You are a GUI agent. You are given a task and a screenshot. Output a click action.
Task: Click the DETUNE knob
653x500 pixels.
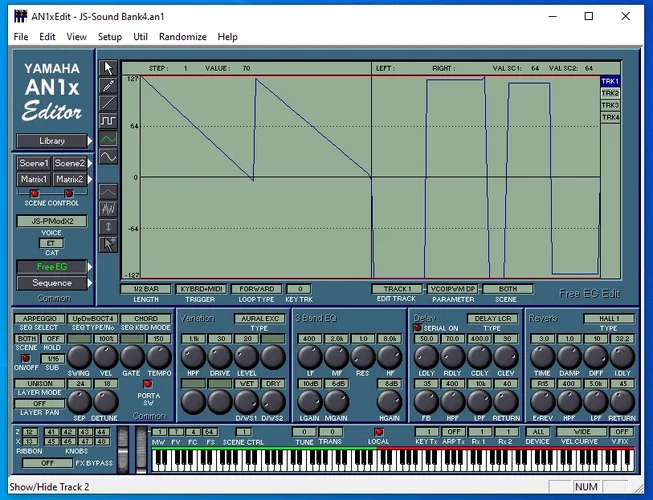click(x=106, y=402)
